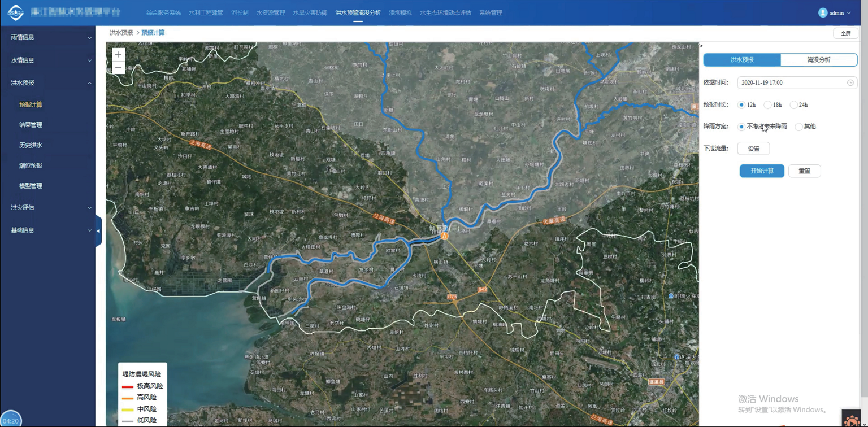Open 历史洪水 in the sidebar
Screen dimensions: 868x427
[x=31, y=145]
